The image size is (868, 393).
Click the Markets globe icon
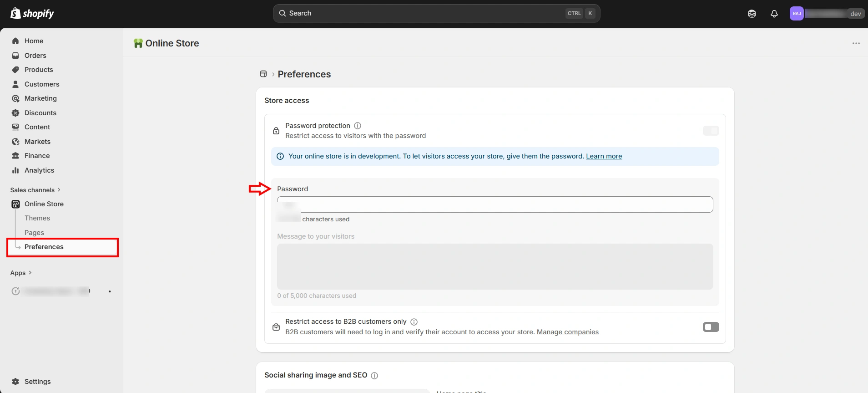[x=15, y=142]
